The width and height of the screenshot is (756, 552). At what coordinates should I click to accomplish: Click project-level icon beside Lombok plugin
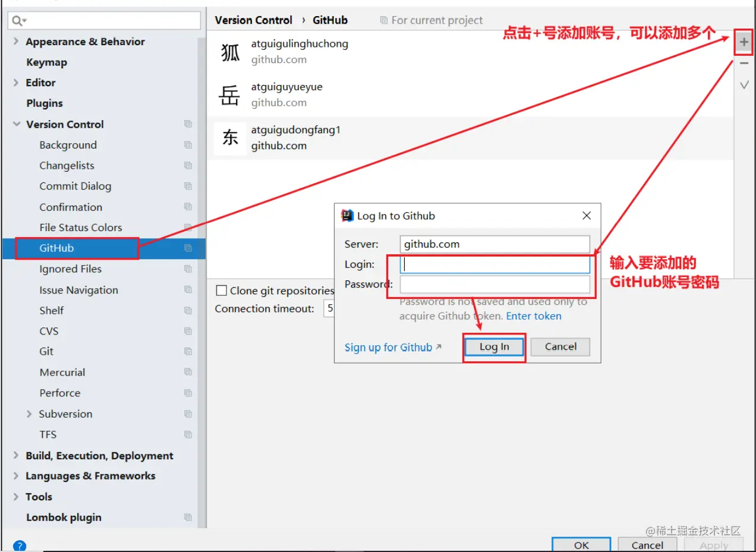[x=188, y=518]
